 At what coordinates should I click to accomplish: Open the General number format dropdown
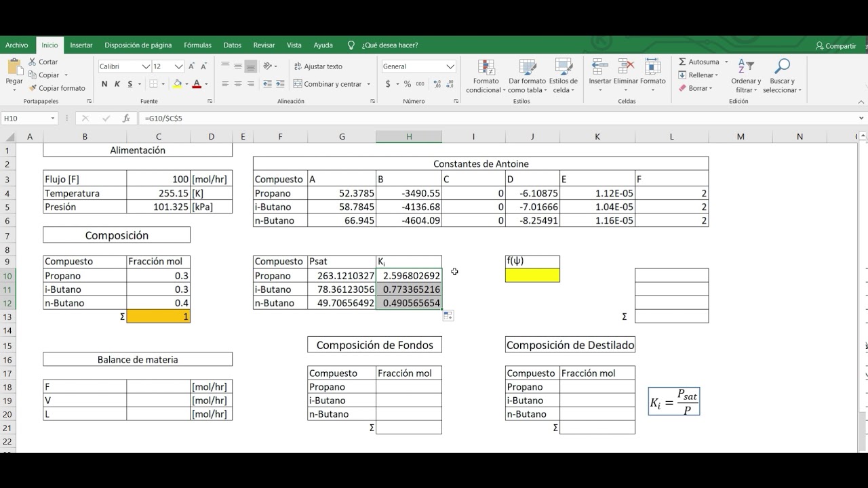click(x=450, y=66)
